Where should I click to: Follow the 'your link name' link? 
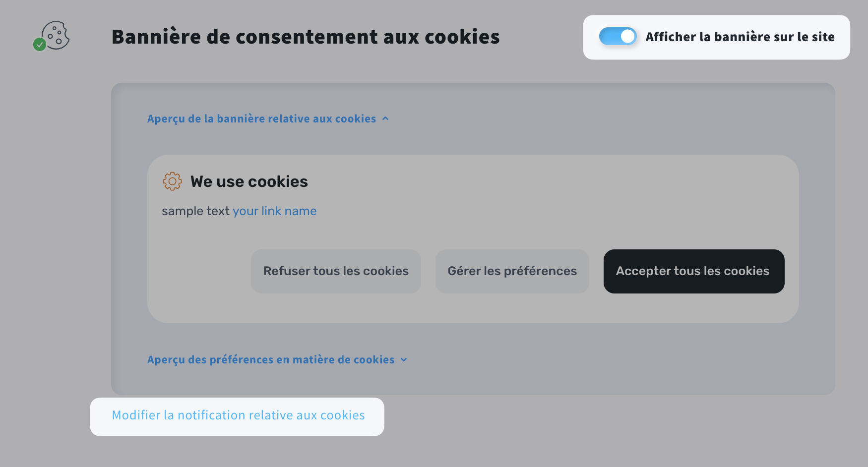tap(274, 211)
